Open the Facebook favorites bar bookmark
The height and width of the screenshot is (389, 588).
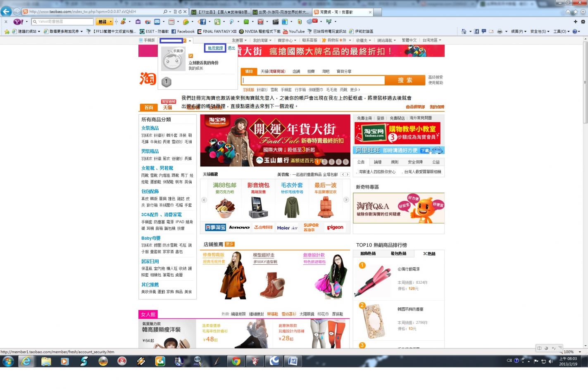point(183,31)
